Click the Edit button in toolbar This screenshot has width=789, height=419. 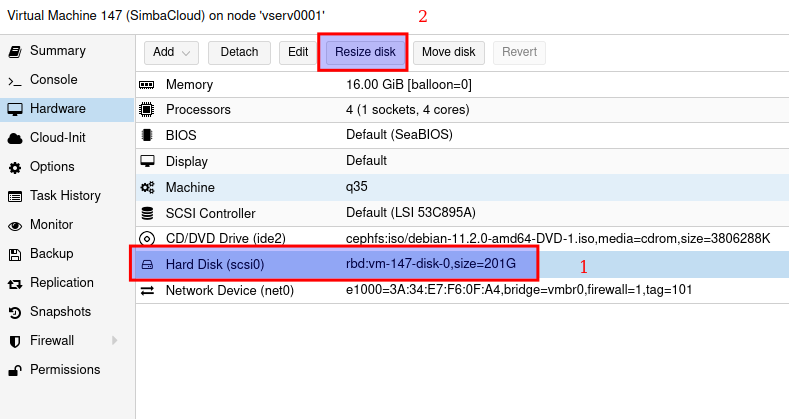tap(298, 52)
